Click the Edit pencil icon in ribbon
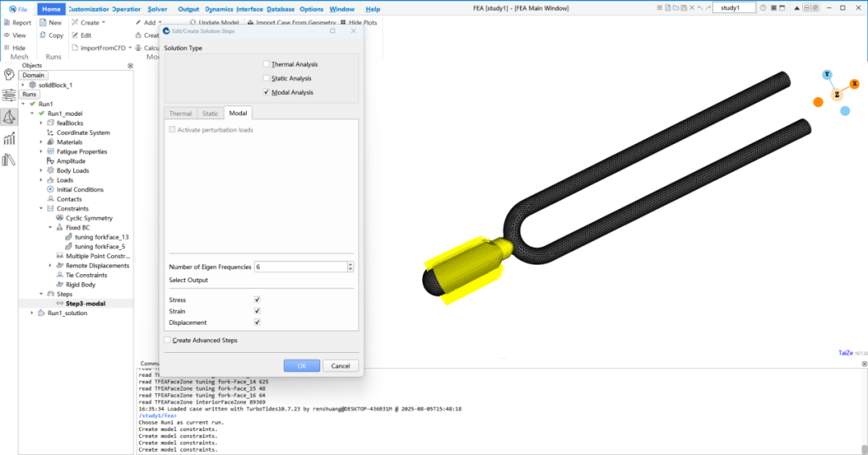The height and width of the screenshot is (455, 868). (75, 35)
